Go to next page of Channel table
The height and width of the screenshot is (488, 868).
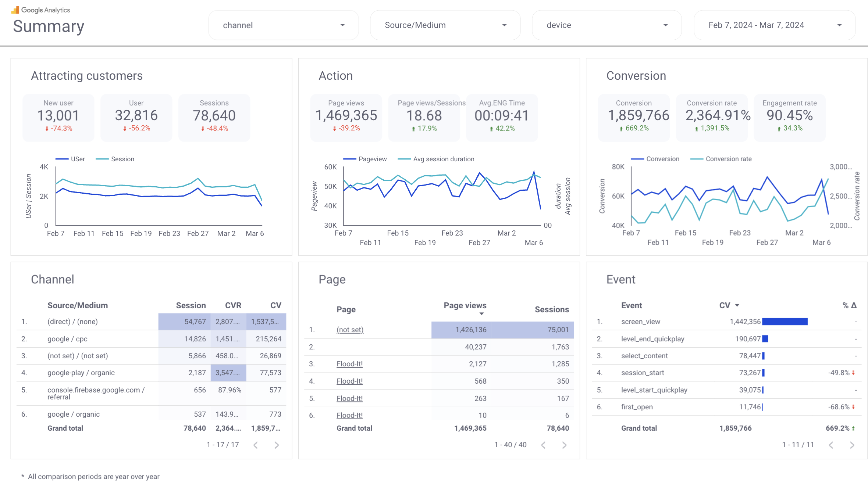click(x=276, y=445)
